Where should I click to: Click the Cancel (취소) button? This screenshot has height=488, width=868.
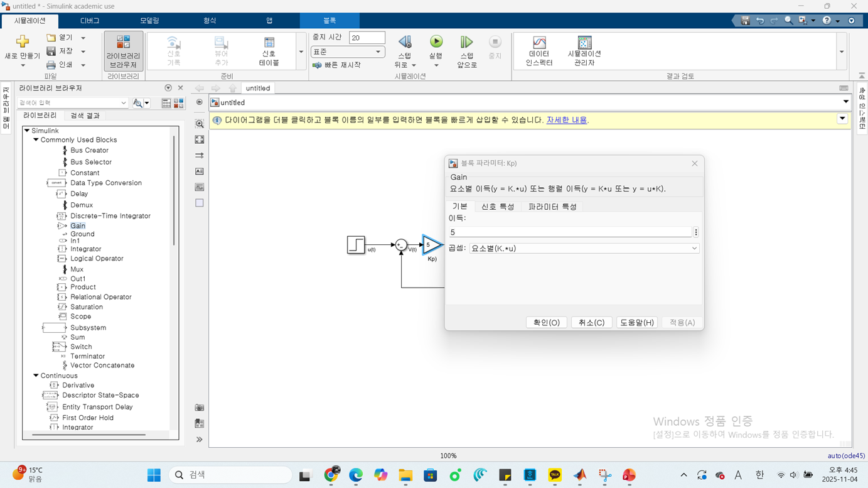pos(592,322)
